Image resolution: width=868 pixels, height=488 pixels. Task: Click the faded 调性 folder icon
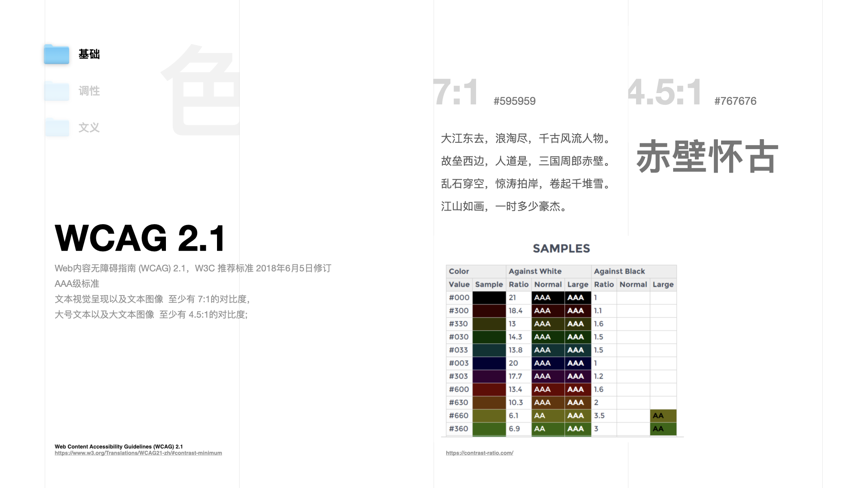(57, 91)
